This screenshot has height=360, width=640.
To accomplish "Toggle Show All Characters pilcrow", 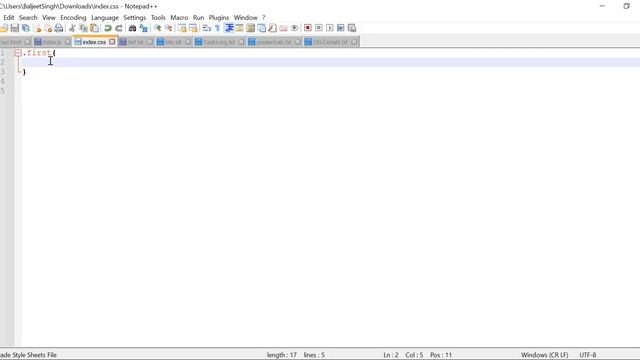I will point(218,28).
